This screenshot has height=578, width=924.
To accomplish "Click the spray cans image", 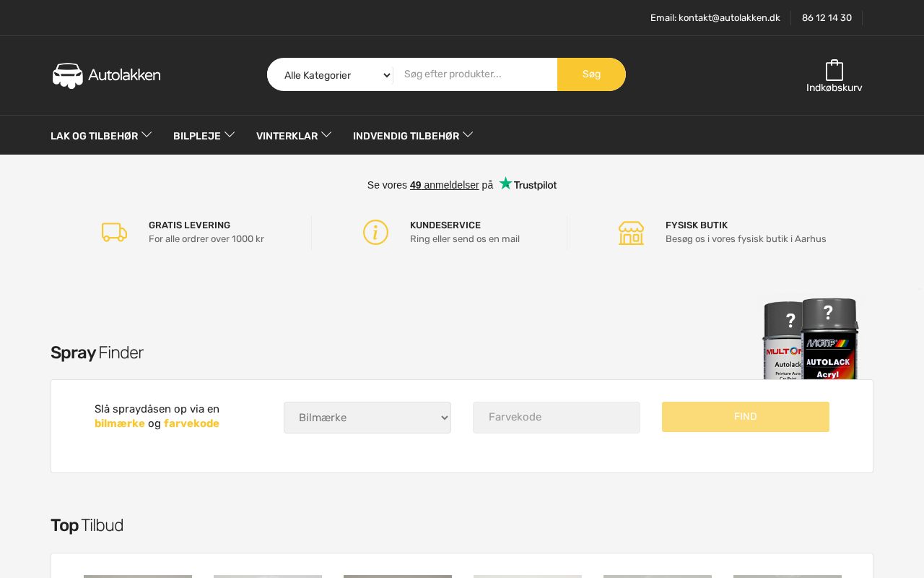I will (x=811, y=339).
